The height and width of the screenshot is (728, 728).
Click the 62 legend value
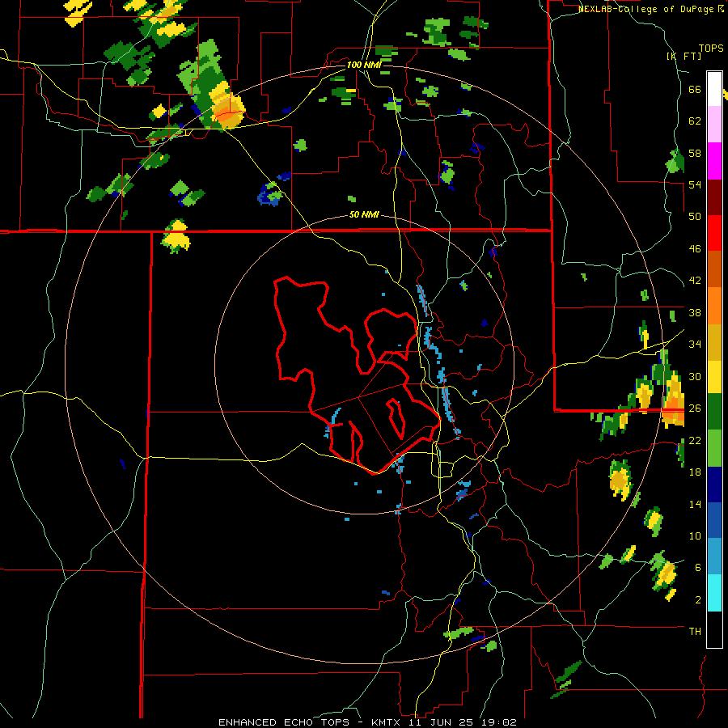(695, 121)
